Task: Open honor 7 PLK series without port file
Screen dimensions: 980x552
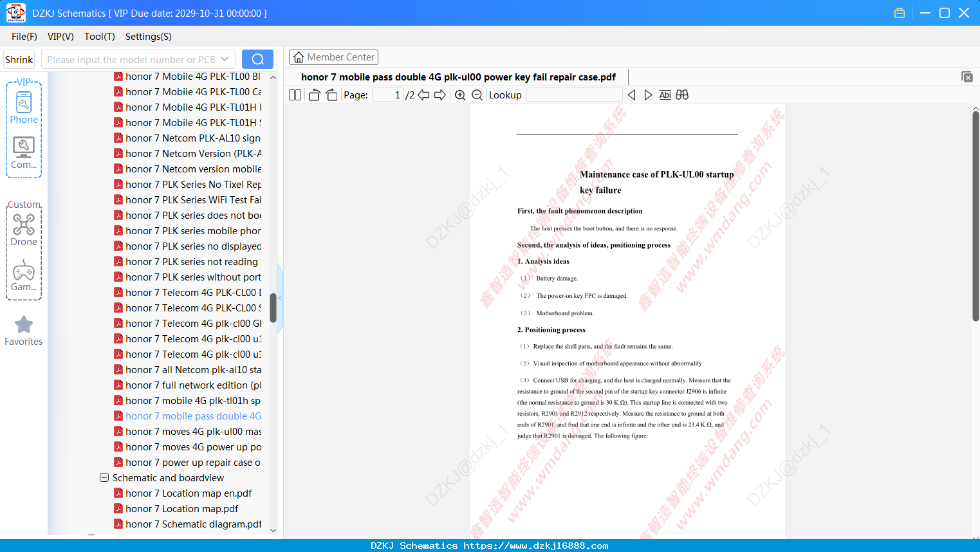Action: coord(193,277)
